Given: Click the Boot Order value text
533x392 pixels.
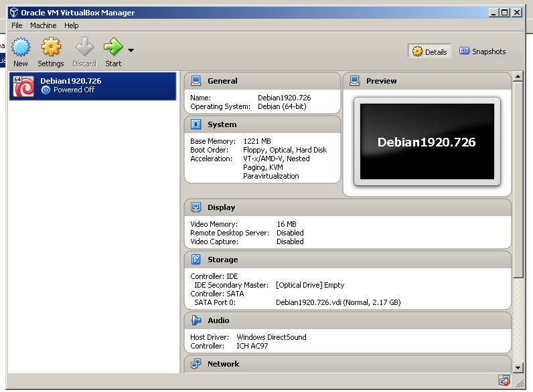Looking at the screenshot, I should 285,150.
